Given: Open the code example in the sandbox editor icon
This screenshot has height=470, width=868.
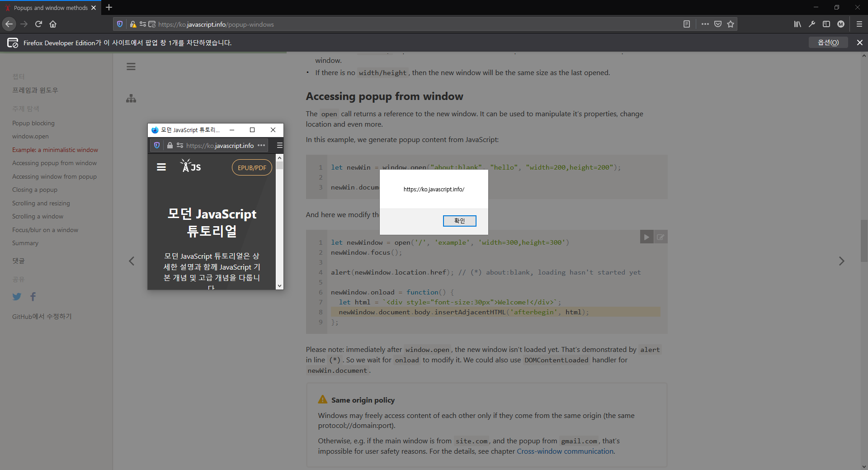Looking at the screenshot, I should [x=660, y=236].
